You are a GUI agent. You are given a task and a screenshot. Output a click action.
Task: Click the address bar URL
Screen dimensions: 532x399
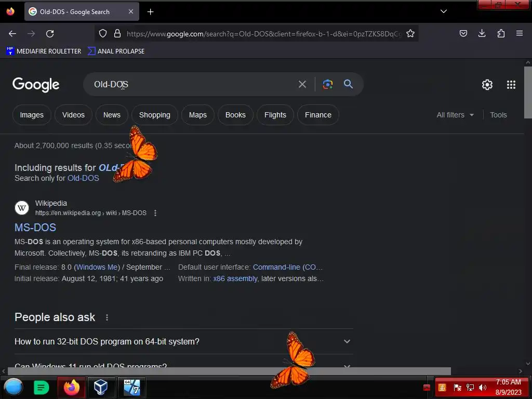[x=263, y=34]
